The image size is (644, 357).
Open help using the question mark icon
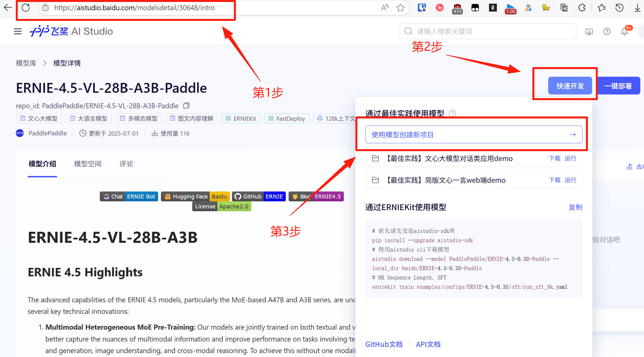coord(607,31)
